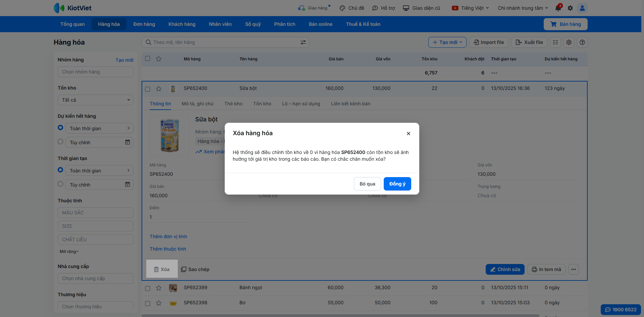Click the column display list icon
Image resolution: width=644 pixels, height=317 pixels.
[555, 42]
